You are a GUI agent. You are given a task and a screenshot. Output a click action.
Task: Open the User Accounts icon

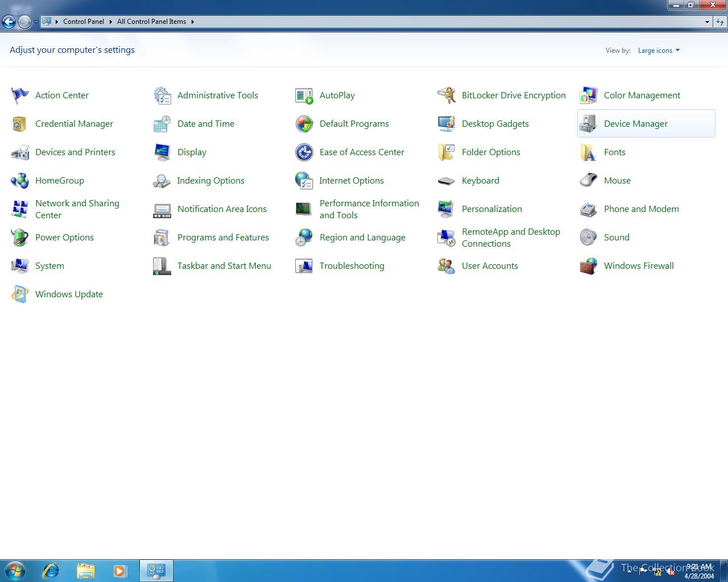(x=446, y=266)
